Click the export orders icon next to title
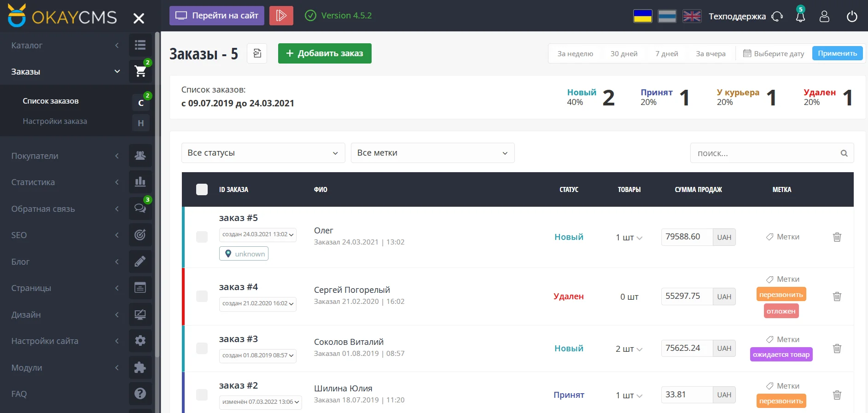The height and width of the screenshot is (413, 868). [x=257, y=53]
